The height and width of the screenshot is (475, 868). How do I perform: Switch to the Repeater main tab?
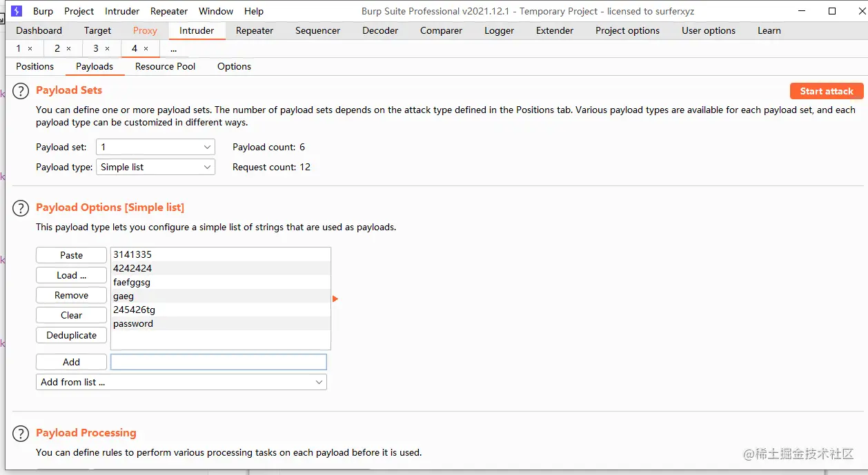(x=255, y=30)
